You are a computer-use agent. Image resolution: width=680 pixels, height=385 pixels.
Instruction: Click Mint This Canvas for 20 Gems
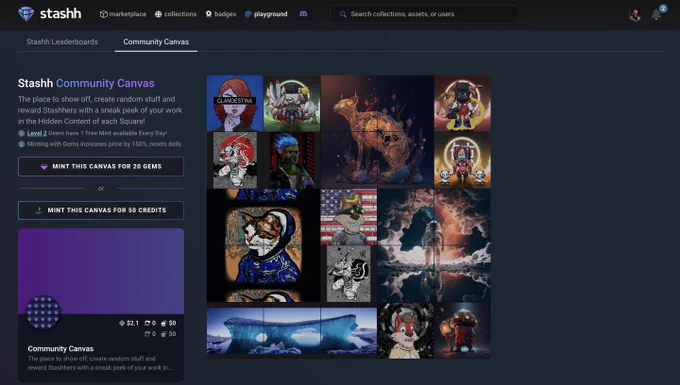[x=101, y=166]
